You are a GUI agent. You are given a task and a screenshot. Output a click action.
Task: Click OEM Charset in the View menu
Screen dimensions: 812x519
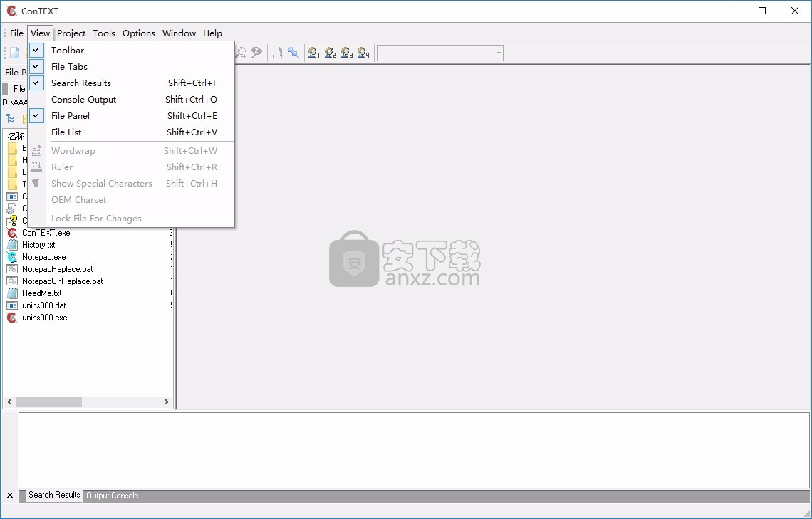[x=132, y=200]
